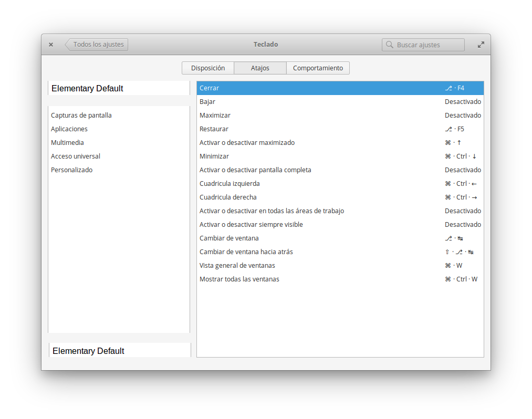
Task: Edit shortcut for Cambiar de ventana hacia atrás
Action: click(460, 252)
